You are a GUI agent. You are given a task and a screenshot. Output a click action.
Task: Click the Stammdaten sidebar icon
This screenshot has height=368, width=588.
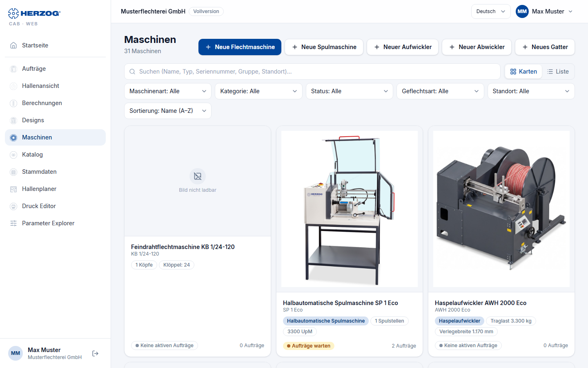(x=13, y=172)
